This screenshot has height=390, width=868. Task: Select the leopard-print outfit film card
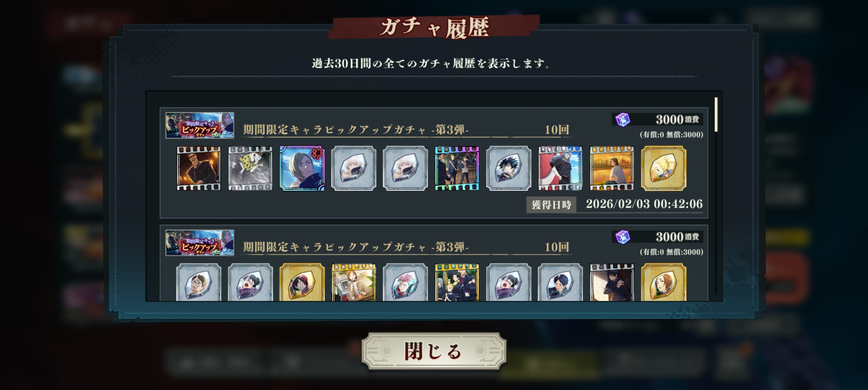click(250, 168)
